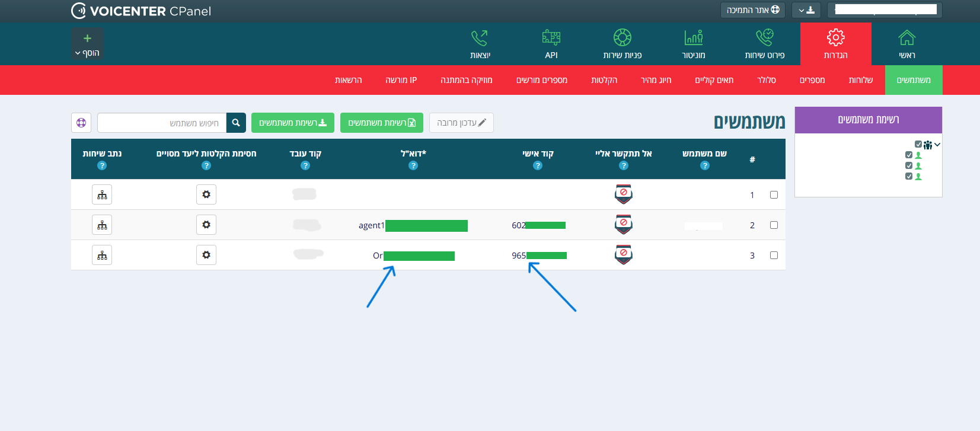Viewport: 980px width, 431px height.
Task: Open recording block settings for row 1
Action: [x=206, y=194]
